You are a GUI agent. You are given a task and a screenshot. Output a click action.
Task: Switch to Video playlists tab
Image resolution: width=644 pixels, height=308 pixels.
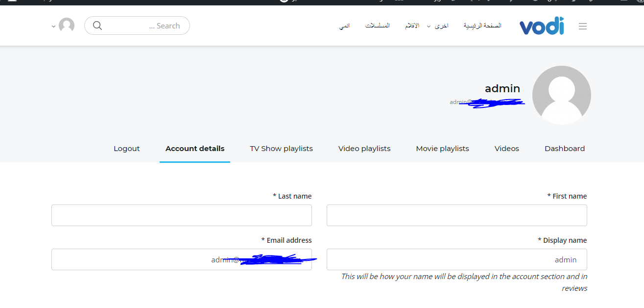[x=364, y=149]
